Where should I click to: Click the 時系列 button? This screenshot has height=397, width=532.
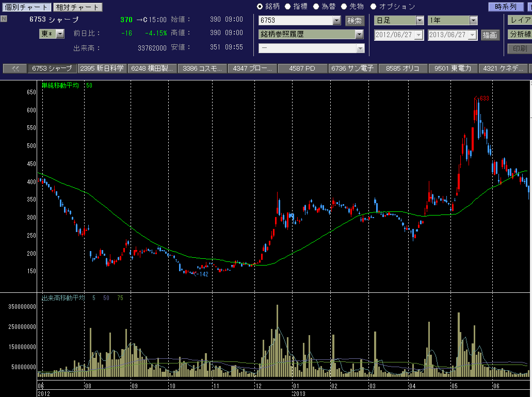(506, 6)
